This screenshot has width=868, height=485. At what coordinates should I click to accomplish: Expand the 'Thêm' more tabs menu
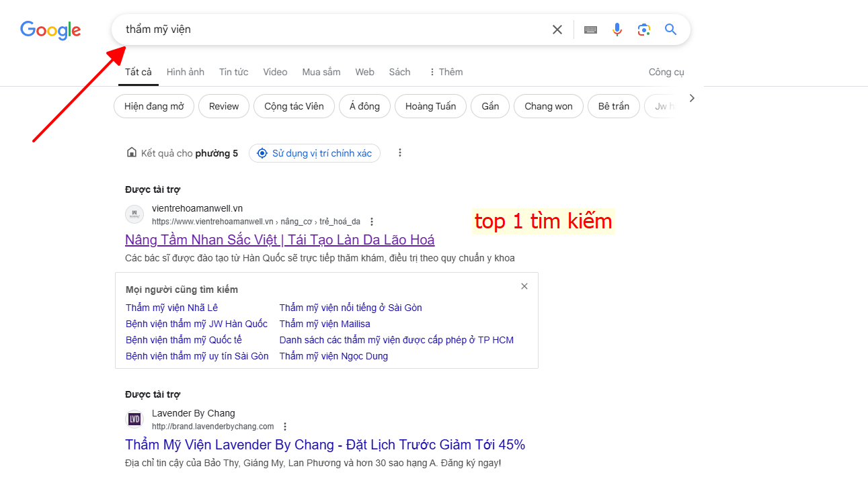[445, 72]
